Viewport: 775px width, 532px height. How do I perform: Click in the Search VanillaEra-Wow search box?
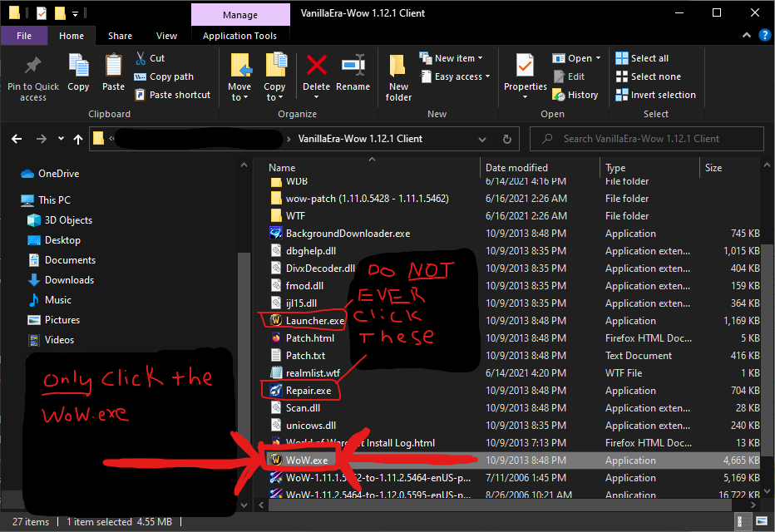646,139
